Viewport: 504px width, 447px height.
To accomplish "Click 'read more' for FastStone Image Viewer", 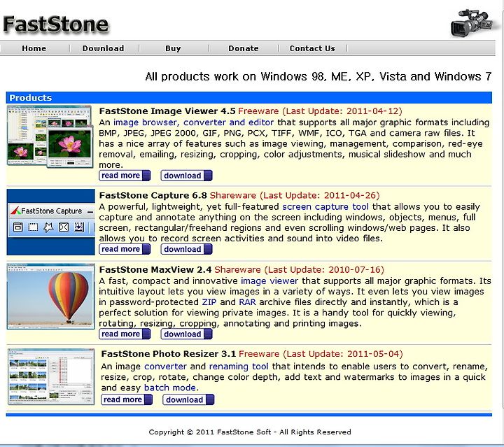I will point(125,176).
